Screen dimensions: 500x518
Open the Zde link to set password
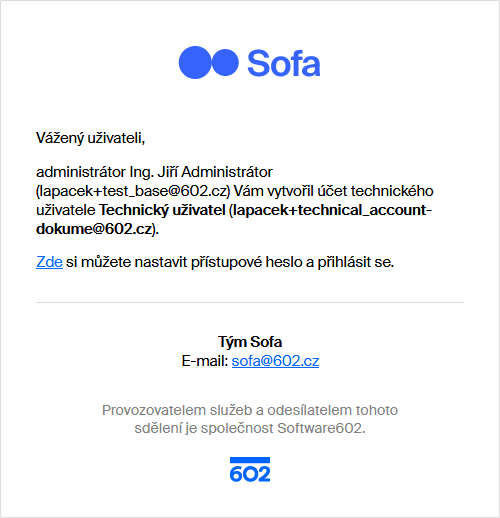49,262
